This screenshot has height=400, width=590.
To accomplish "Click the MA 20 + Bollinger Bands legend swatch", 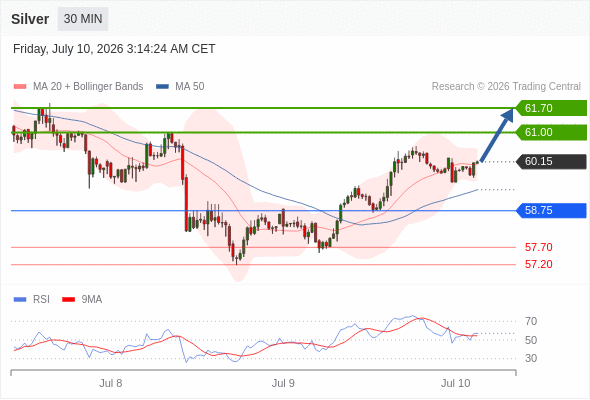I will coord(20,87).
